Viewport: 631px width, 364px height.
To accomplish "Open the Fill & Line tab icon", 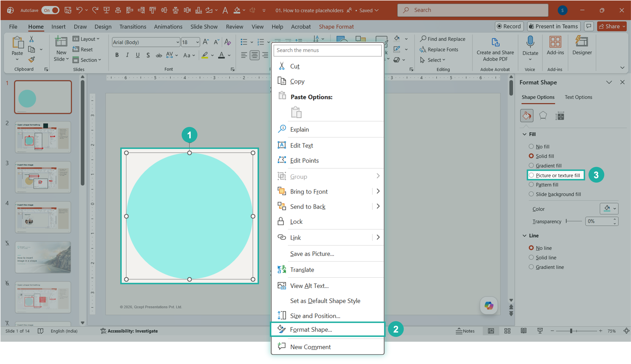I will (x=526, y=116).
